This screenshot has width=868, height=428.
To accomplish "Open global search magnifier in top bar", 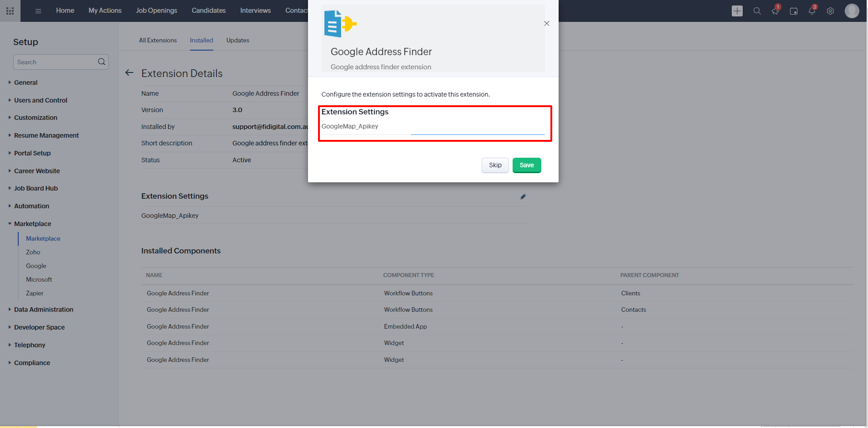I will click(757, 11).
